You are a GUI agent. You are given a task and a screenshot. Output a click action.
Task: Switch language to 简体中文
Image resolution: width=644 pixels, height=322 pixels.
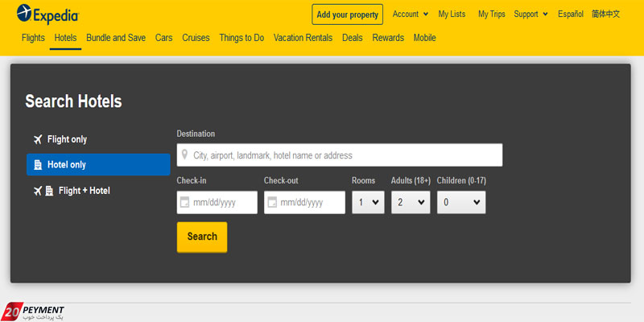(606, 14)
